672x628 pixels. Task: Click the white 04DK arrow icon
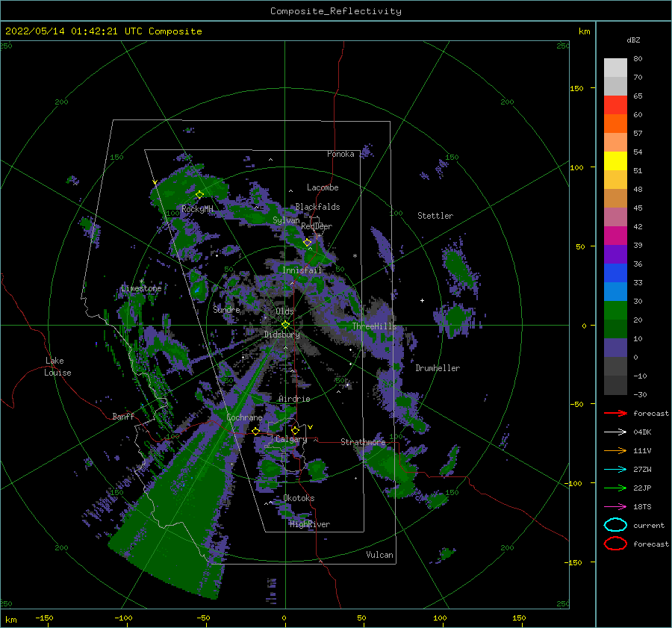coord(615,432)
